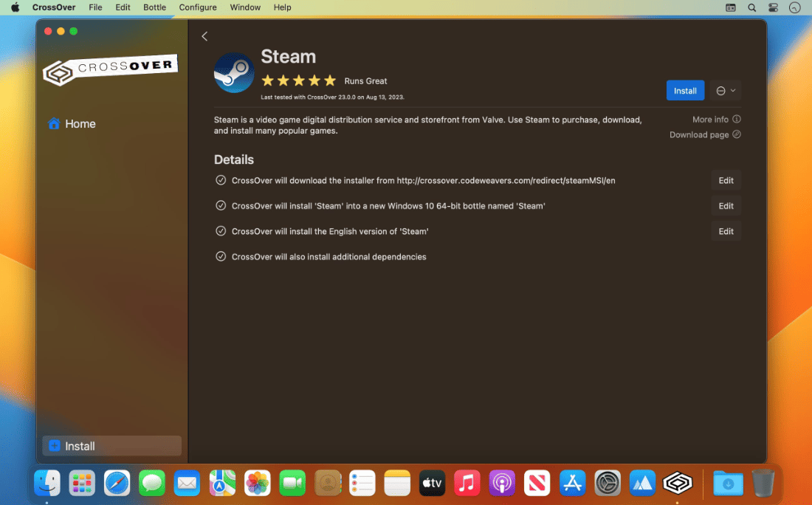Open Music from the Dock
The image size is (812, 505).
point(467,484)
